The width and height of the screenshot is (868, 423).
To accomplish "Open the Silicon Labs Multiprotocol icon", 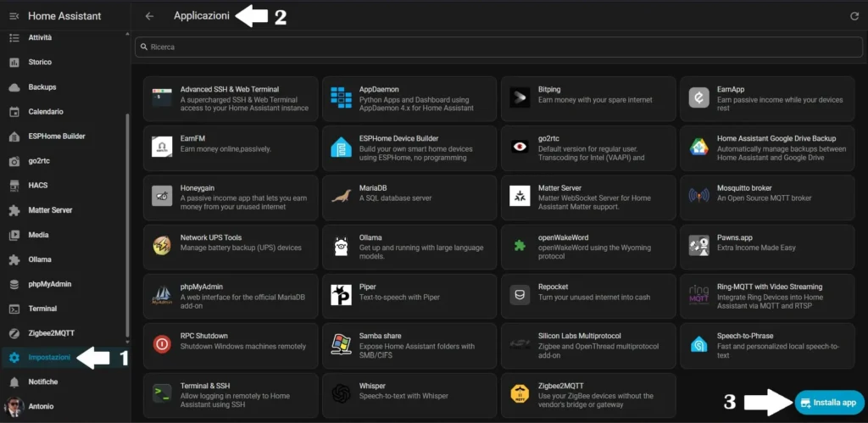I will click(520, 344).
